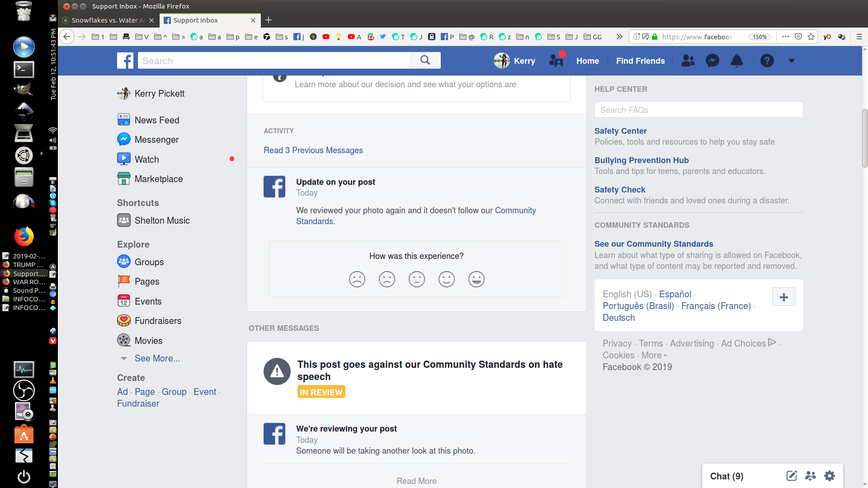Image resolution: width=868 pixels, height=488 pixels.
Task: Open page actions three-dot menu
Action: tap(786, 37)
